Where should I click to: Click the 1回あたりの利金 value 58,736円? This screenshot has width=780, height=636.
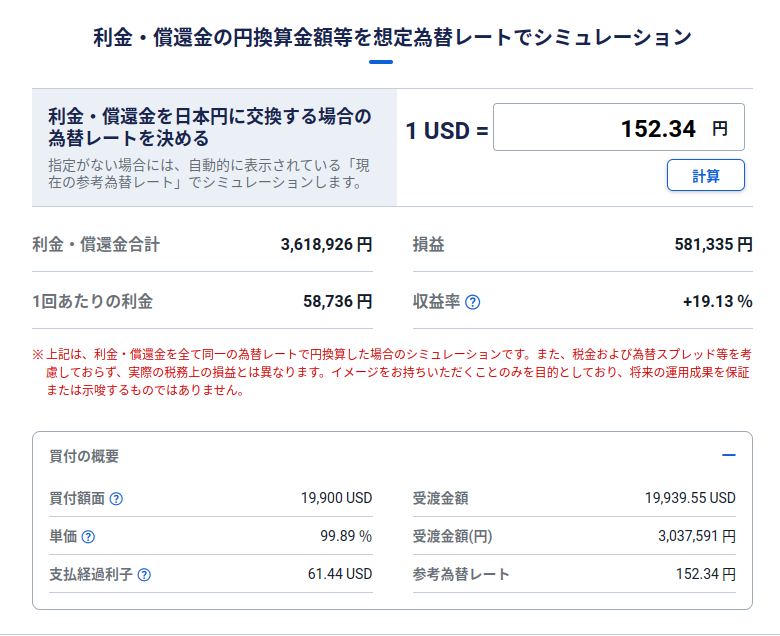(337, 301)
